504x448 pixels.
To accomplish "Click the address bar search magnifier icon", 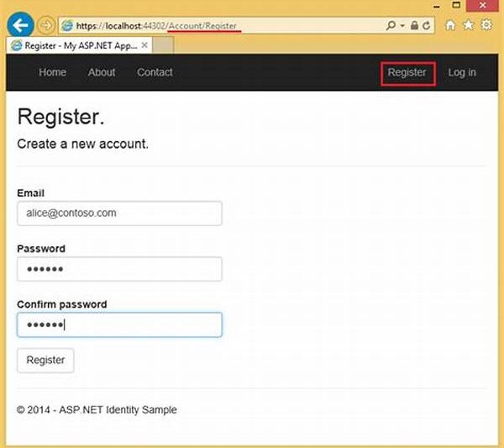I will coord(391,25).
